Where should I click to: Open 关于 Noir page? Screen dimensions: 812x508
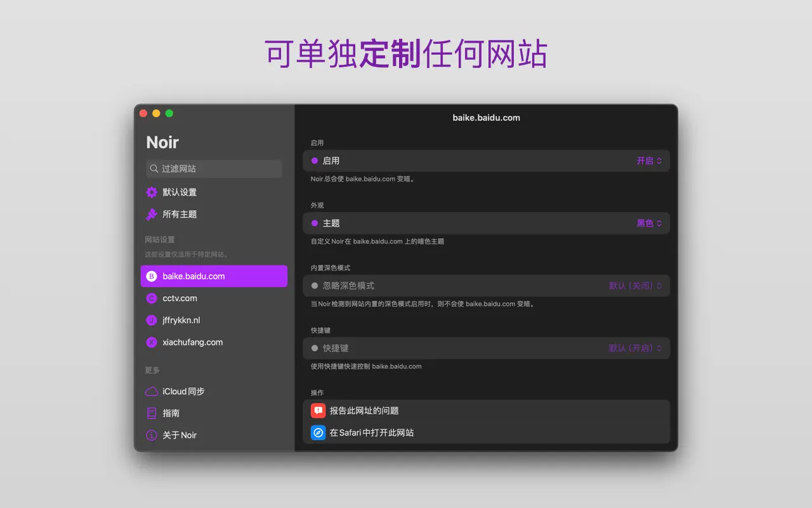[214, 435]
